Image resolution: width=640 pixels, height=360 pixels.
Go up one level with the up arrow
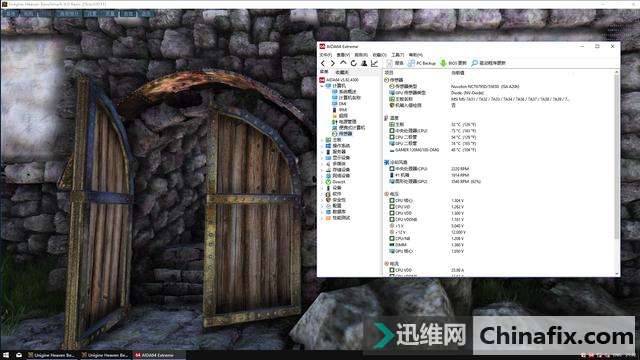pyautogui.click(x=343, y=63)
